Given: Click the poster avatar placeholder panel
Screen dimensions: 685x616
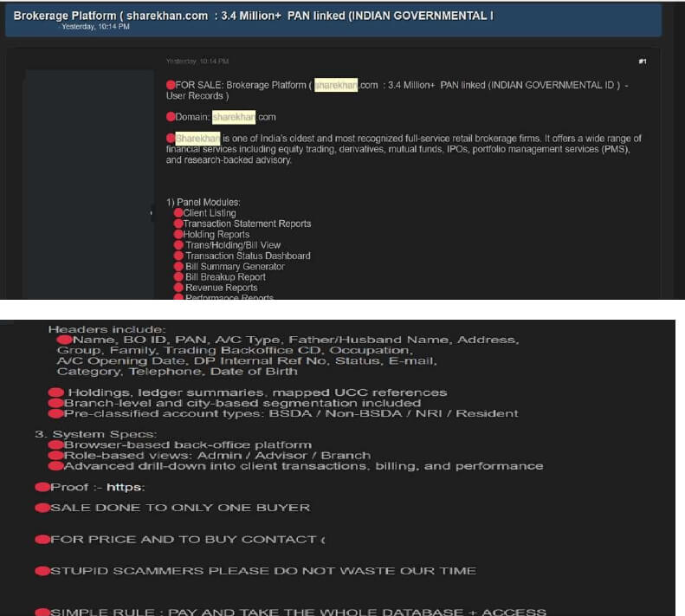Looking at the screenshot, I should tap(89, 184).
